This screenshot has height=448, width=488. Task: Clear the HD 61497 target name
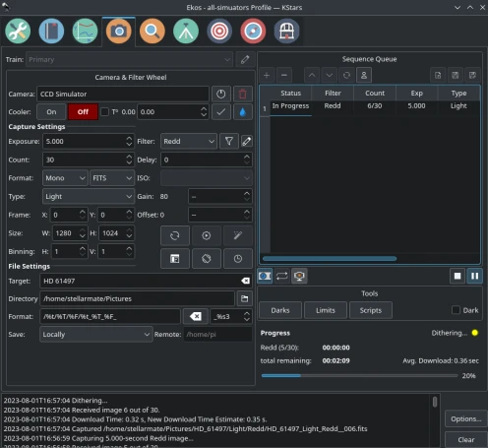click(x=245, y=281)
